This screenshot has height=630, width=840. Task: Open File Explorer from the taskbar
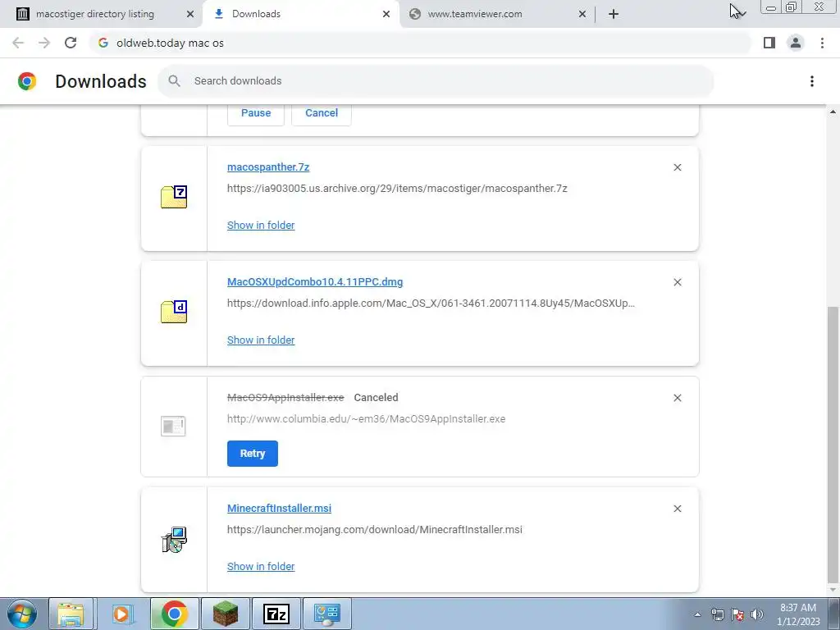coord(71,614)
